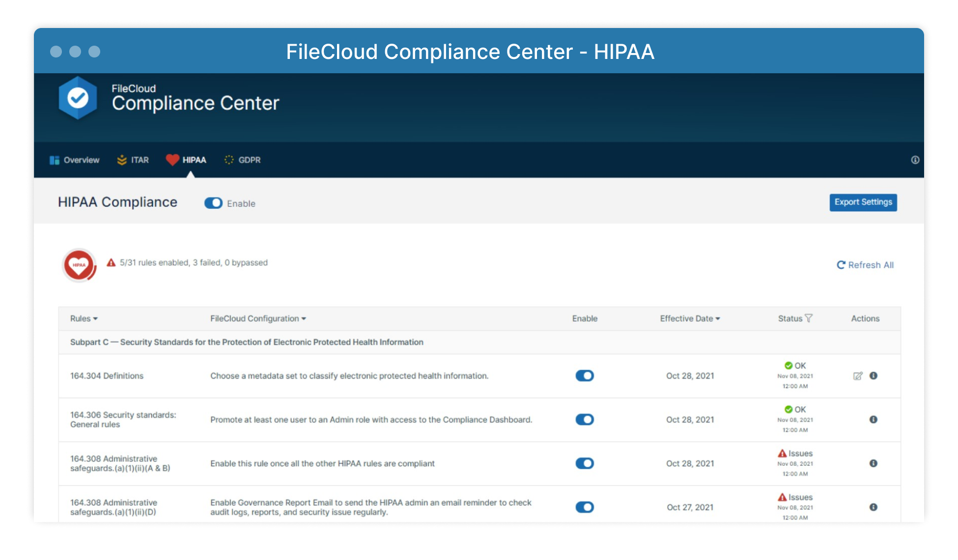Image resolution: width=958 pixels, height=560 pixels.
Task: Open info icon for 164.308 (a)(1)(ii)(D) row
Action: coord(873,507)
